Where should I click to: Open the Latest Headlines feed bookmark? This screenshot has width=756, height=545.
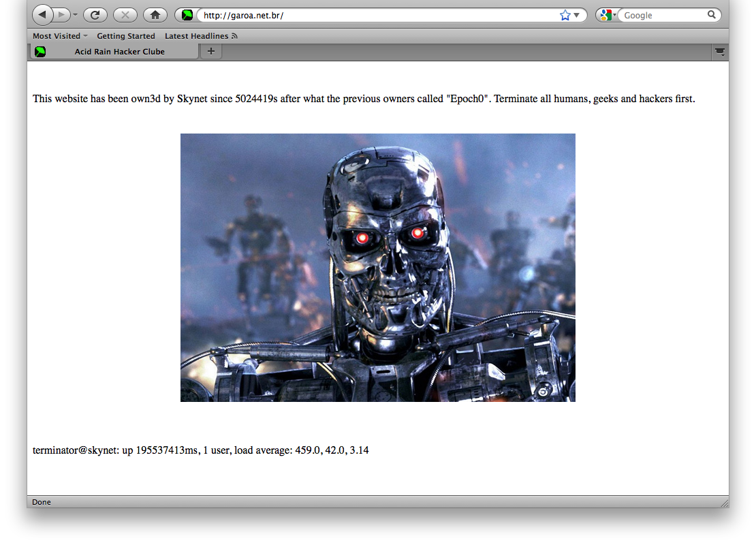pos(201,36)
